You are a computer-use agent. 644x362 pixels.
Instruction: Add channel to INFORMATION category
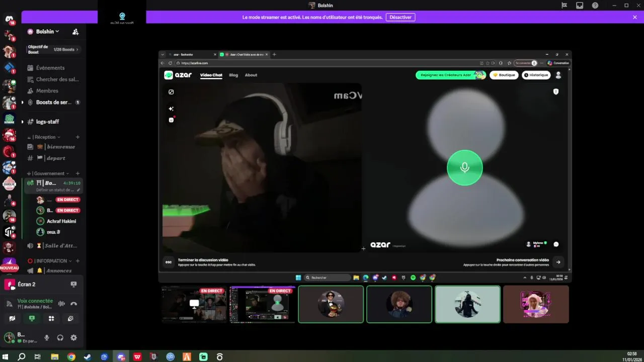click(77, 261)
